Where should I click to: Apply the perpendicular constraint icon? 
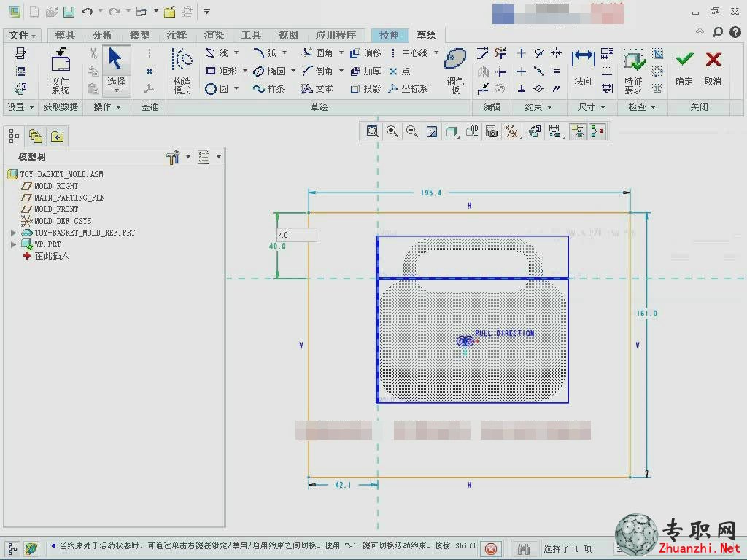(522, 88)
